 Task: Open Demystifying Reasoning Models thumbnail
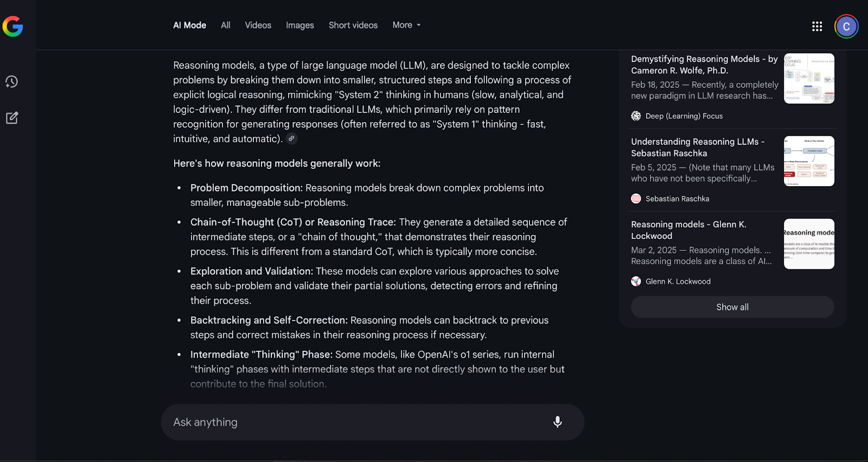tap(809, 78)
